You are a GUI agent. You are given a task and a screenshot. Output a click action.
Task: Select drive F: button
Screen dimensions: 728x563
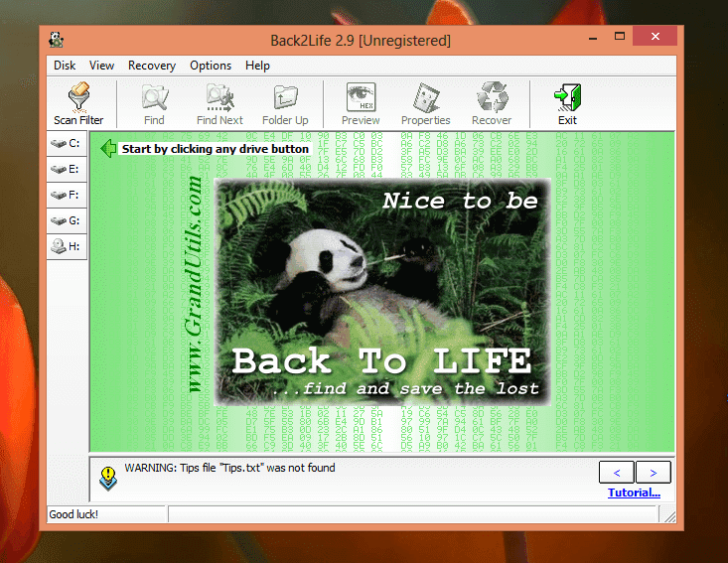point(67,195)
